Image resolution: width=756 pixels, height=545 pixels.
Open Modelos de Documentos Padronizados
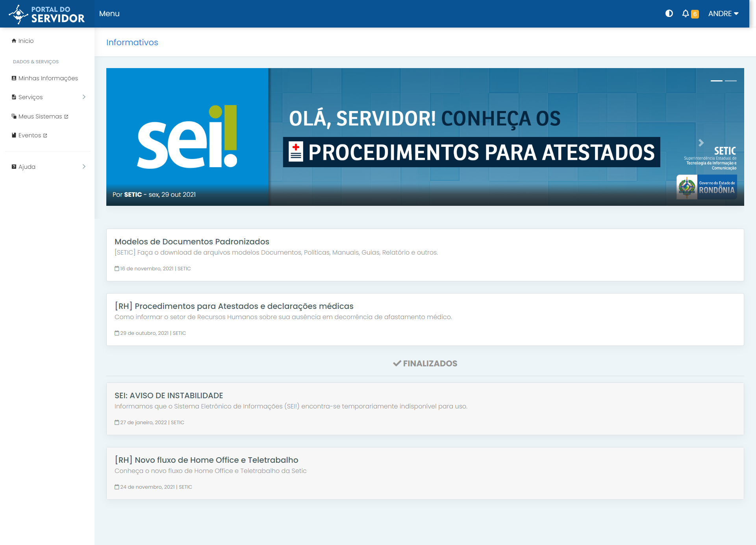point(192,242)
